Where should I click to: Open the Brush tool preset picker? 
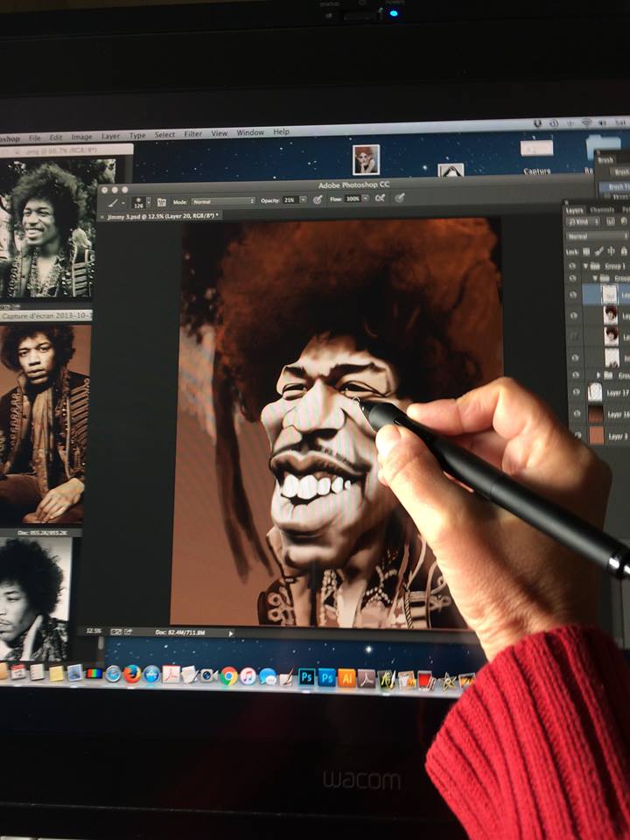click(115, 203)
